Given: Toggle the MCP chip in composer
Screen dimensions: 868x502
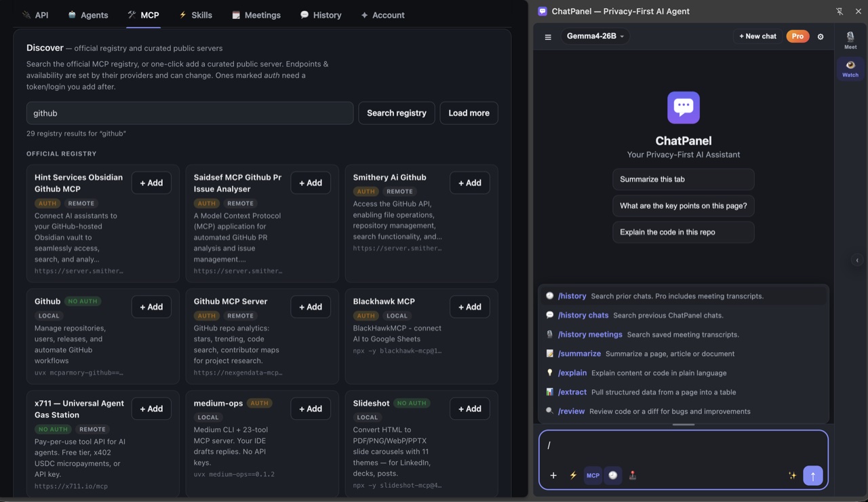Looking at the screenshot, I should pos(593,476).
